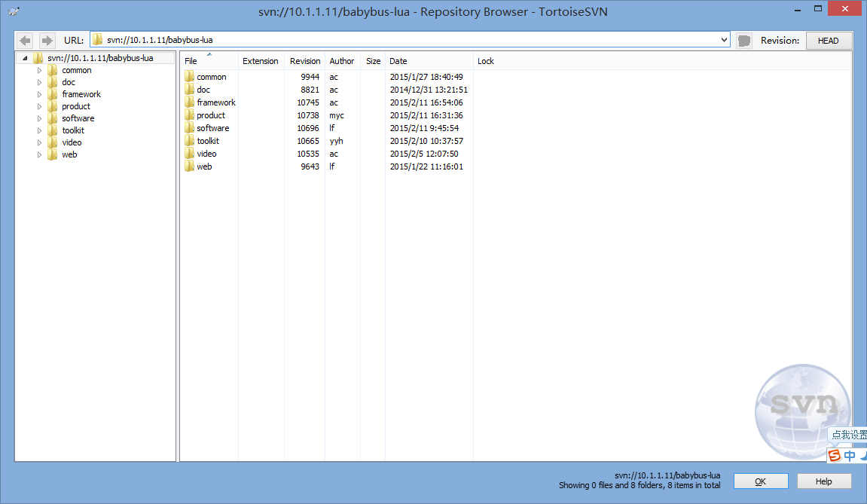Image resolution: width=867 pixels, height=504 pixels.
Task: Sort by Author column header
Action: [343, 61]
